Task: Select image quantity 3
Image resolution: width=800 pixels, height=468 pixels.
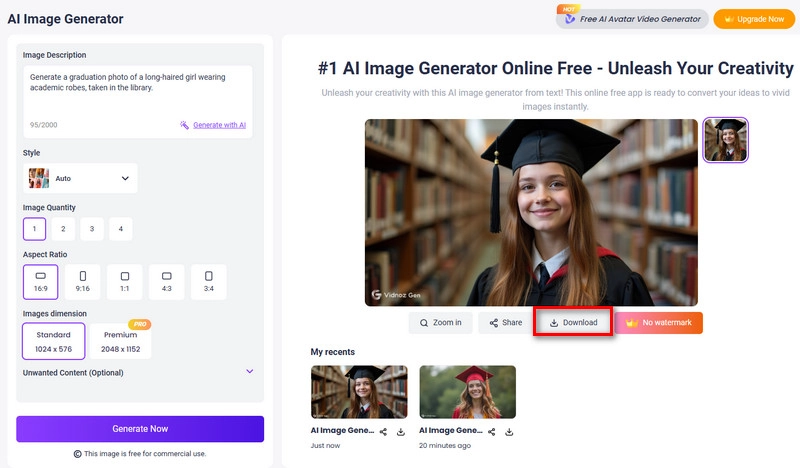Action: pos(92,229)
